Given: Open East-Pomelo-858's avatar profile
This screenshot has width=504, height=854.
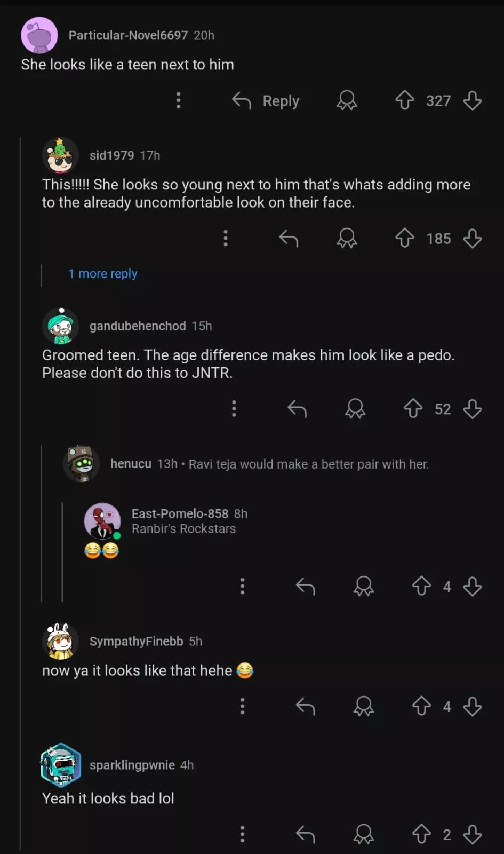Looking at the screenshot, I should coord(102,521).
